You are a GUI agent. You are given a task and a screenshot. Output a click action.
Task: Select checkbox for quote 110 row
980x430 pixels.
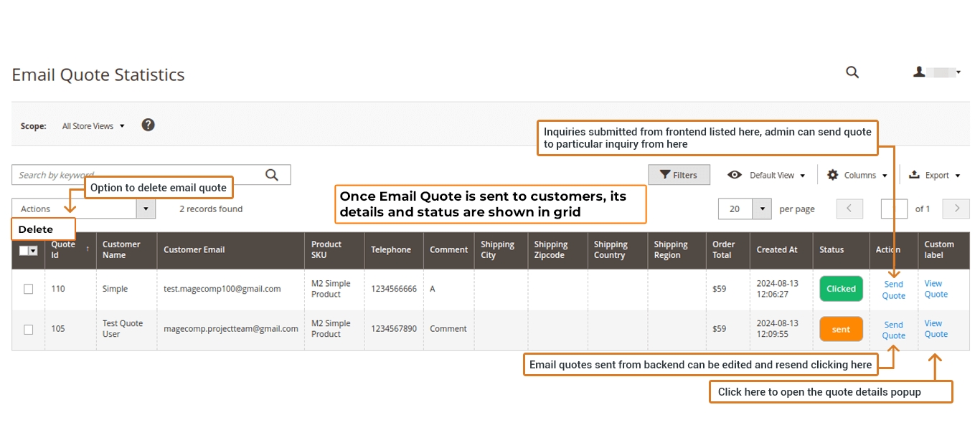click(x=29, y=289)
